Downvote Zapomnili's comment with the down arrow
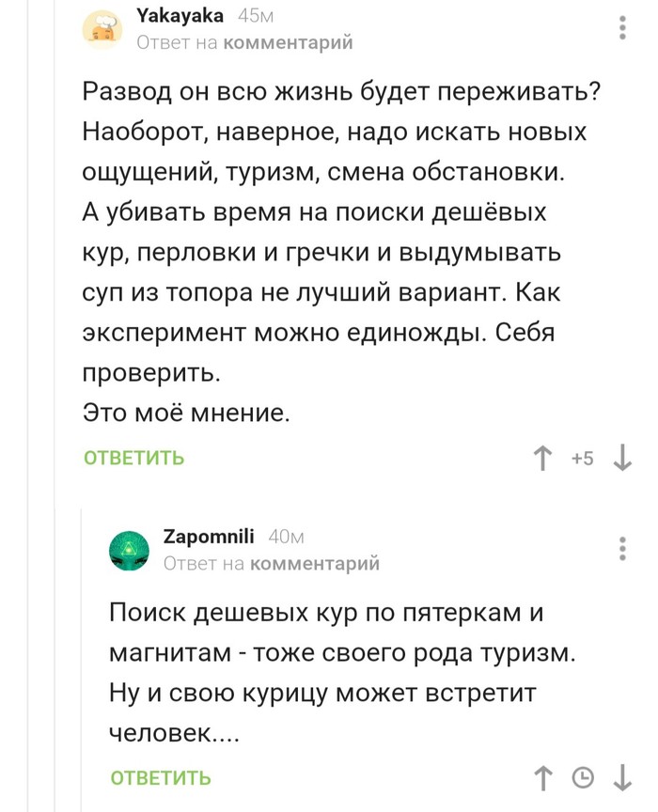 tap(622, 777)
